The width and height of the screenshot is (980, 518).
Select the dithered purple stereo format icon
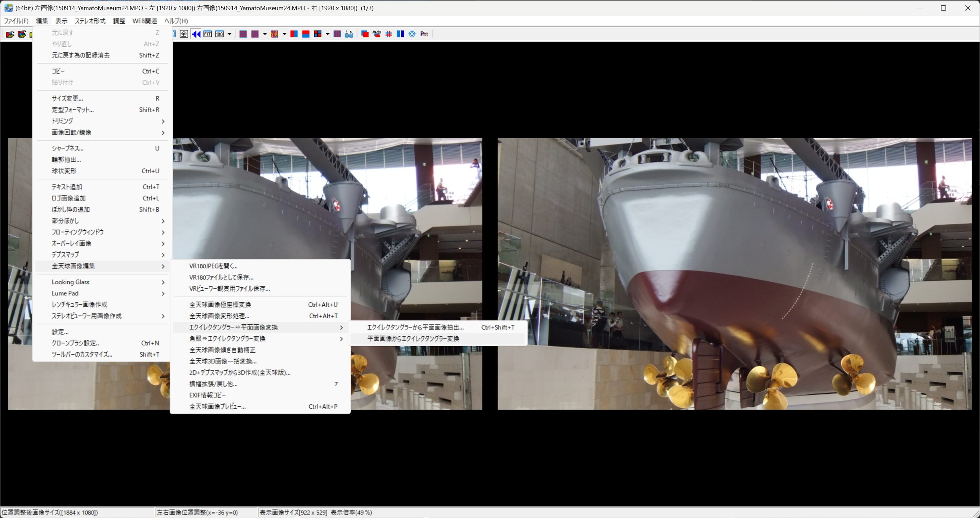click(x=255, y=34)
